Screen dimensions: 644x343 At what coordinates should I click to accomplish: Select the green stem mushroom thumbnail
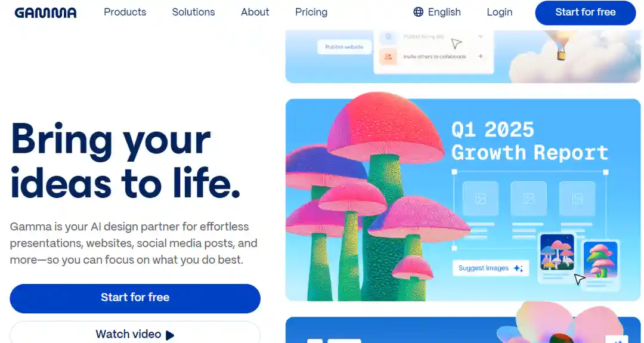tap(600, 260)
